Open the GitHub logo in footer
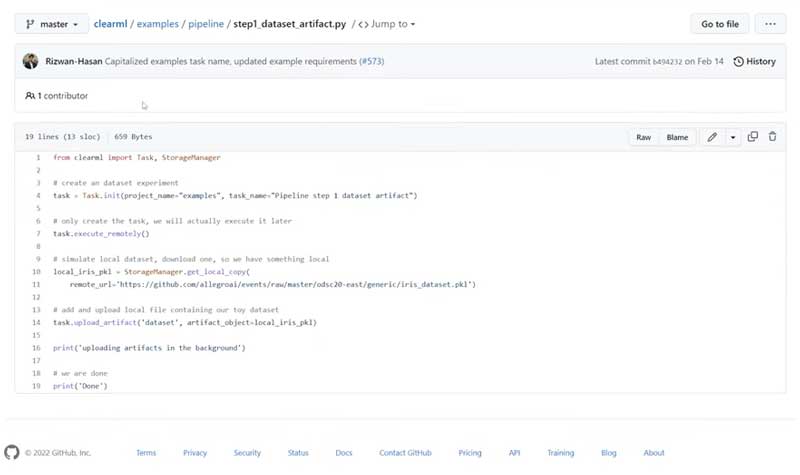Screen dimensions: 800x475 [x=12, y=453]
